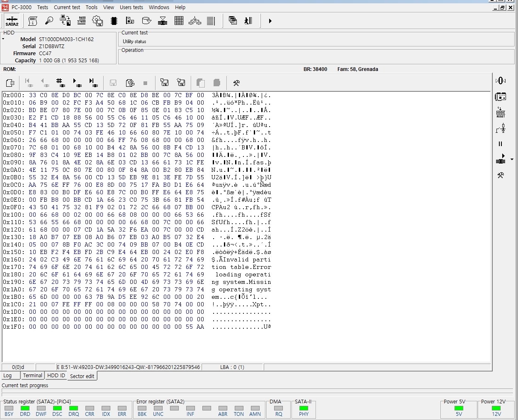Switch to the HDD ID tab
Image resolution: width=518 pixels, height=420 pixels.
(56, 376)
